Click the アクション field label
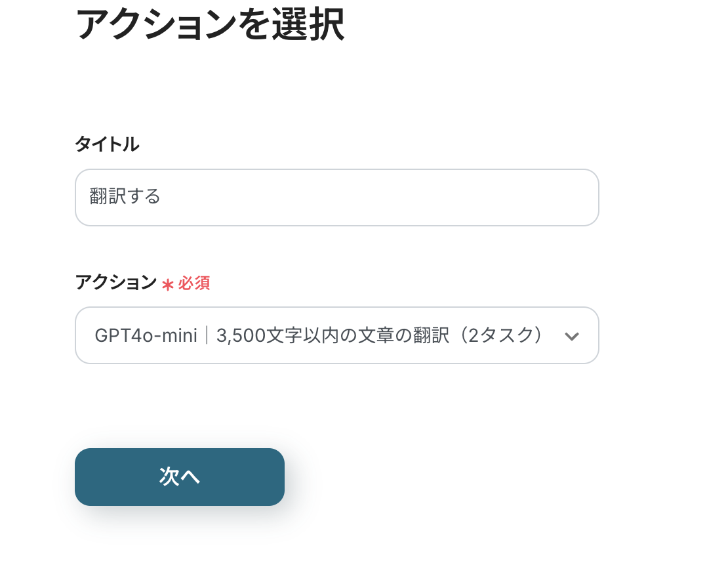The image size is (728, 563). [116, 283]
